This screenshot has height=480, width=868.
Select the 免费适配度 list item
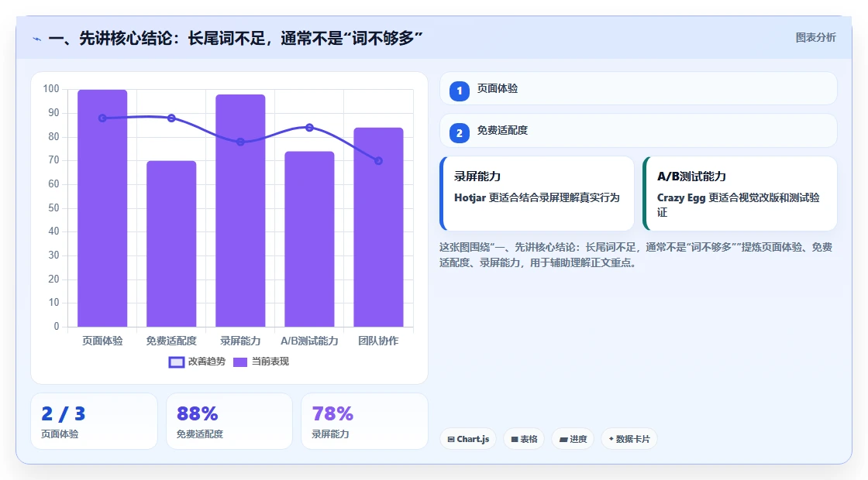[x=639, y=131]
